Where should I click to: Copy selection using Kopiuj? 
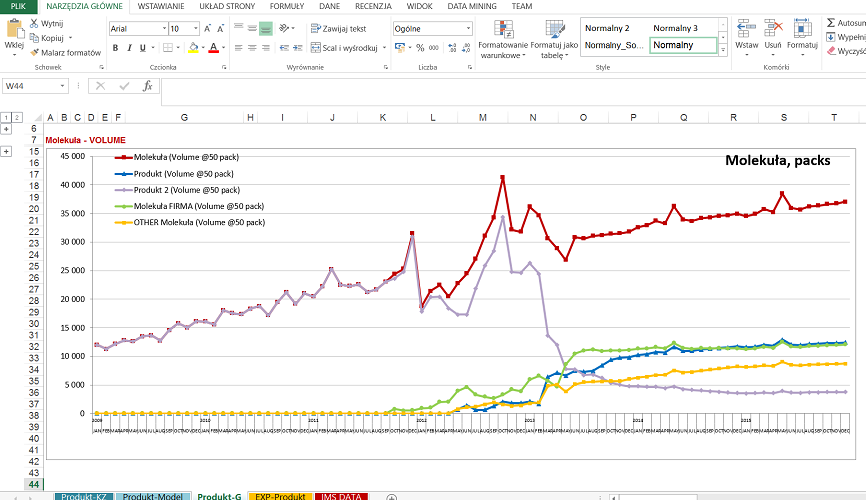click(47, 38)
